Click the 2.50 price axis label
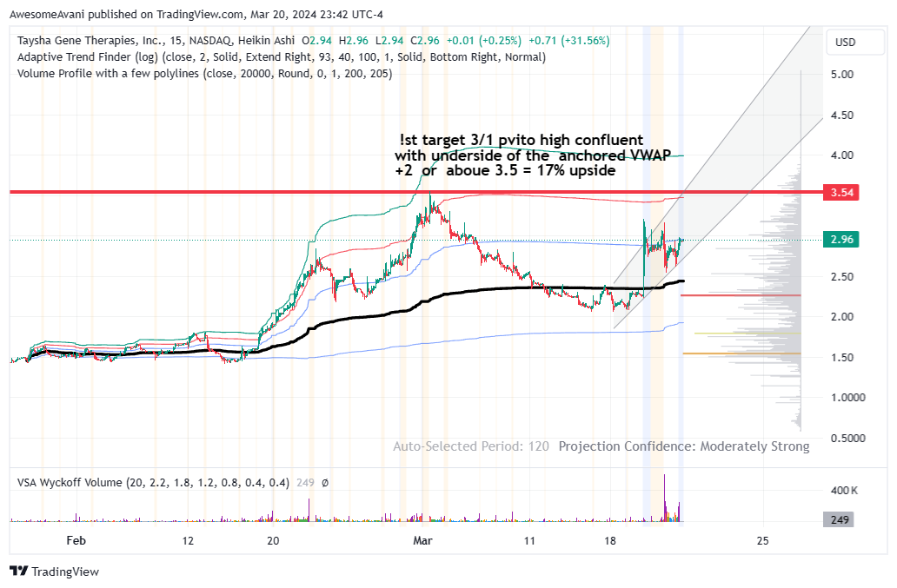Image resolution: width=897 pixels, height=588 pixels. click(842, 276)
